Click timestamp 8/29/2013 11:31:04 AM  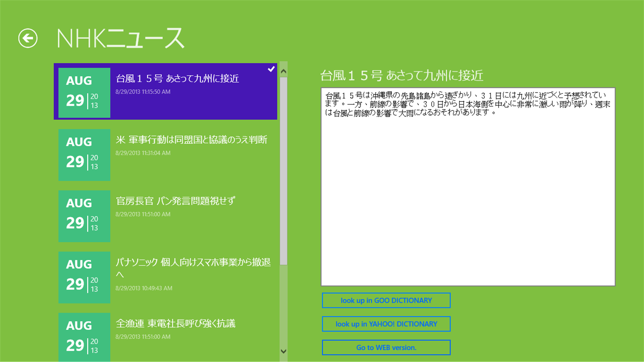click(x=143, y=153)
